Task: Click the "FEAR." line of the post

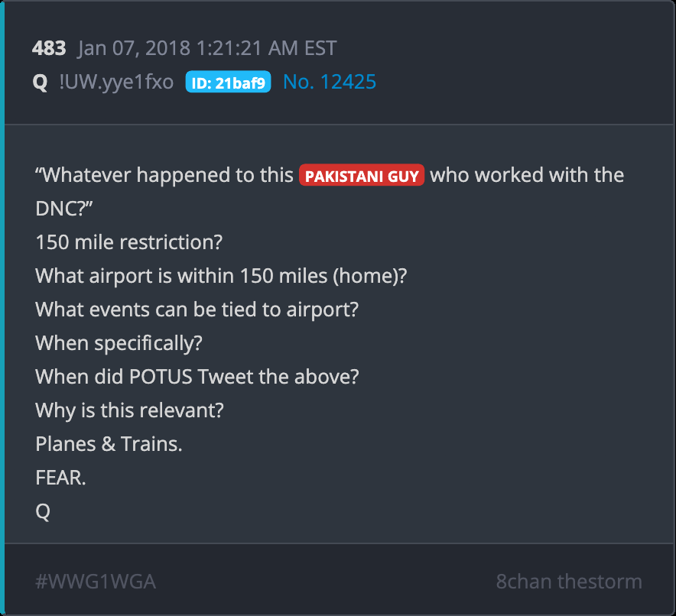Action: pos(60,478)
